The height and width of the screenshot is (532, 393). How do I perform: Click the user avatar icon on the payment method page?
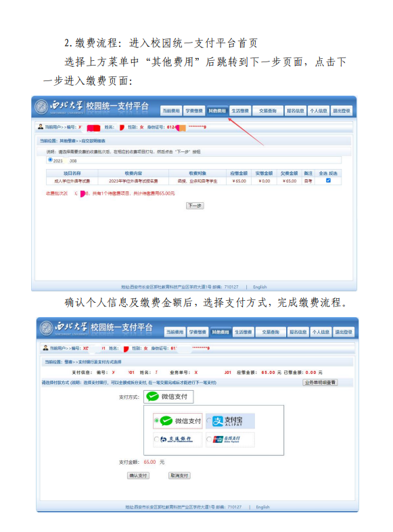(x=45, y=348)
